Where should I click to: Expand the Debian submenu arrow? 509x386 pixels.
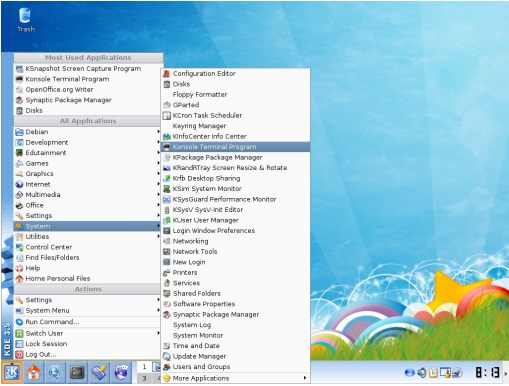tap(158, 132)
